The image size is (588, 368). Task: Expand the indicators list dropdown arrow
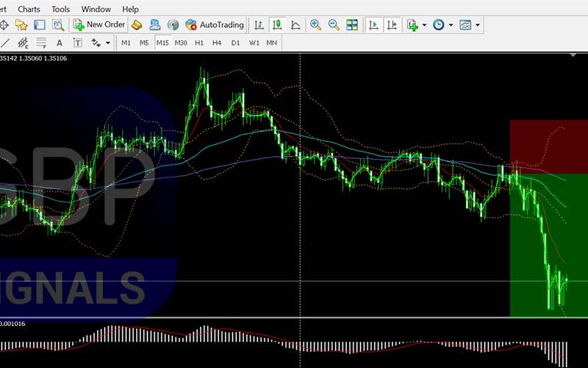[x=424, y=25]
